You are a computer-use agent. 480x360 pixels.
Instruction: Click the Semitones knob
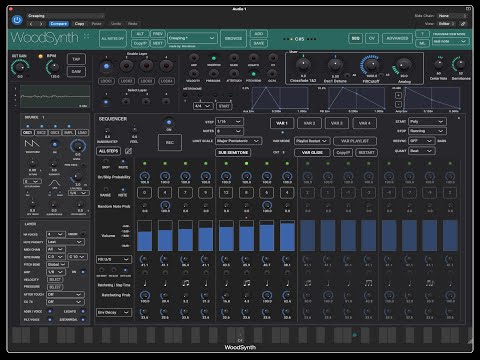pyautogui.click(x=460, y=64)
